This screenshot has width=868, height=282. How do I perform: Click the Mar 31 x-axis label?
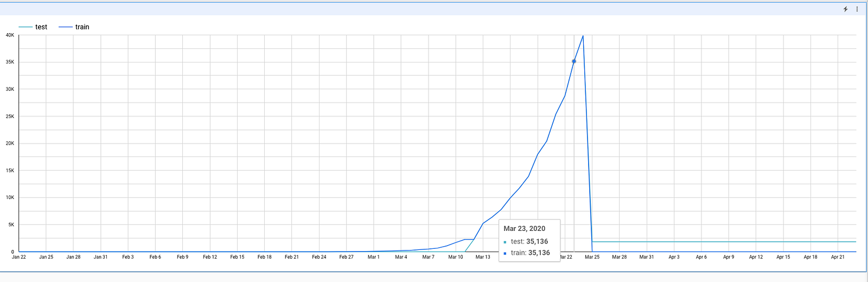(x=647, y=257)
